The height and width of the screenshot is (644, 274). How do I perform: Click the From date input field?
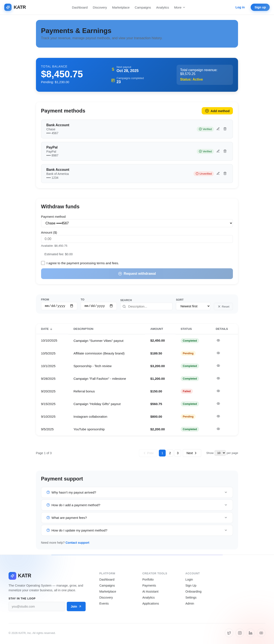click(59, 306)
